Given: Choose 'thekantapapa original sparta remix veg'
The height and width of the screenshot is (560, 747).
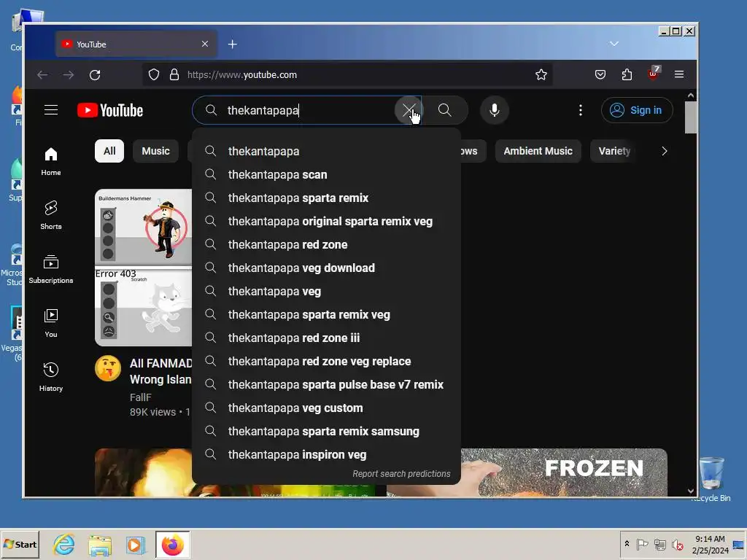Looking at the screenshot, I should (x=326, y=222).
